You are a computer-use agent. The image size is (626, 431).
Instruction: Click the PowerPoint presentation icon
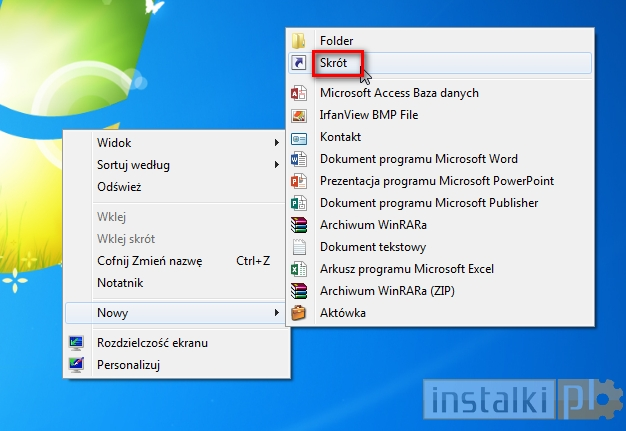298,181
